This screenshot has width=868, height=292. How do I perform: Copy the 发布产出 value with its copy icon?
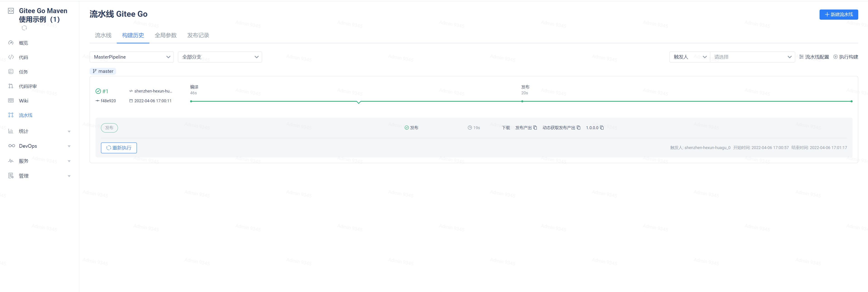click(535, 128)
